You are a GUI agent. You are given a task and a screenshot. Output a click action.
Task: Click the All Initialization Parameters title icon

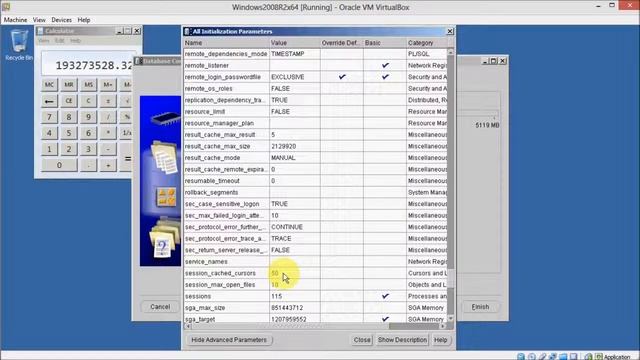(187, 31)
